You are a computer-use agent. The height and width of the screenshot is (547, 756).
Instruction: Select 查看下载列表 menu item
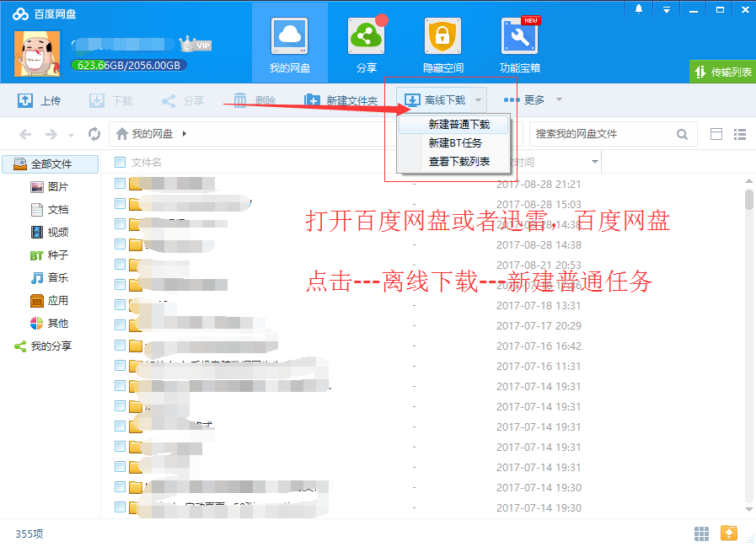coord(459,162)
